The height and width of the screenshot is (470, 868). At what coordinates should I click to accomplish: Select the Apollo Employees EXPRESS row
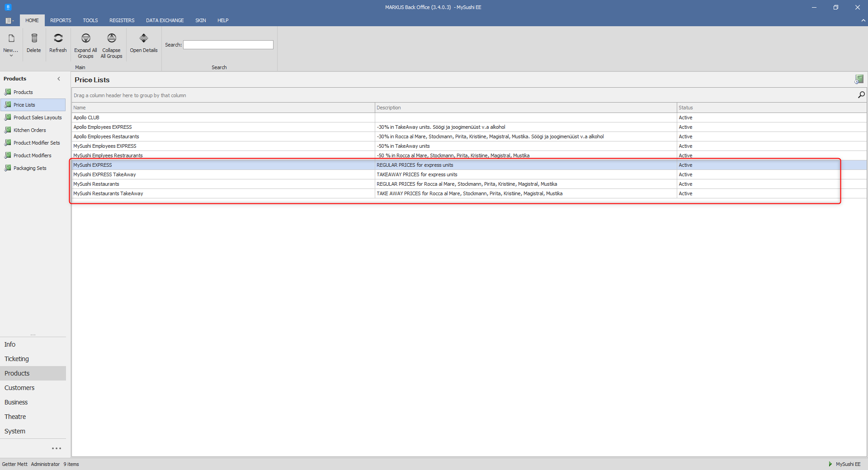(x=469, y=127)
